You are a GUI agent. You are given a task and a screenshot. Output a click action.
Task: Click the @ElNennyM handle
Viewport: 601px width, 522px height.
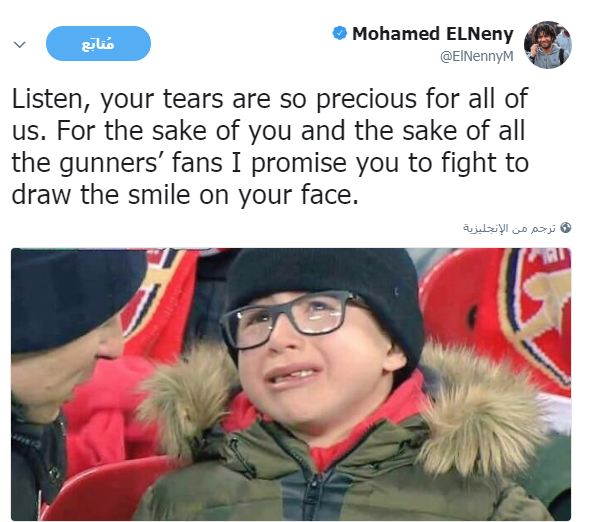tap(476, 56)
